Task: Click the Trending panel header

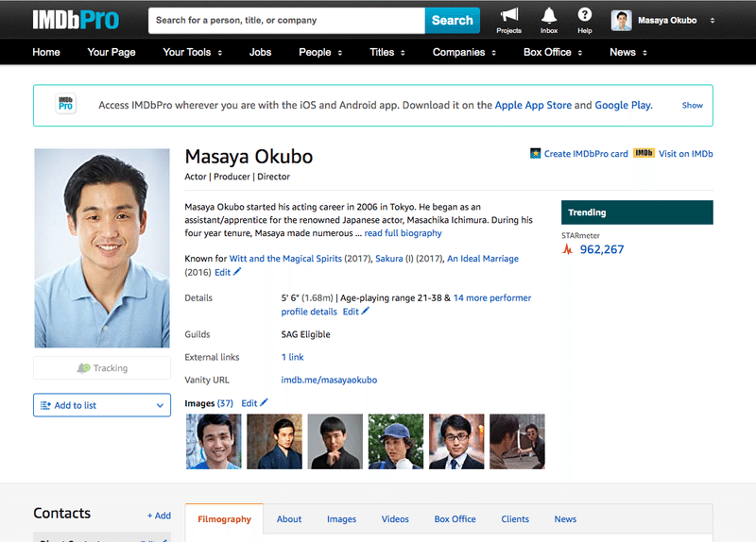Action: [637, 212]
